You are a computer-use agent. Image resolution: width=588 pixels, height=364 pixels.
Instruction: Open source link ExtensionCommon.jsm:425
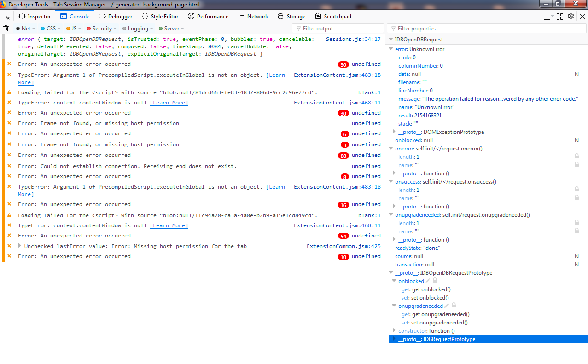tap(344, 246)
